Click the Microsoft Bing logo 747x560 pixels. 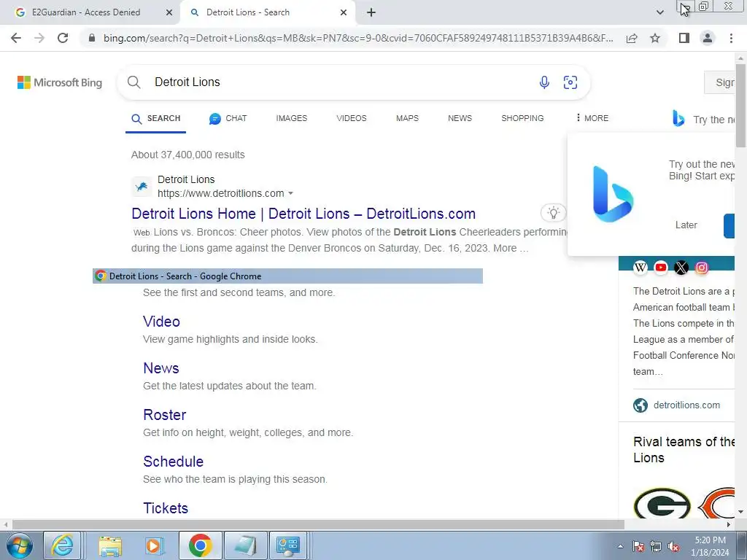pos(60,82)
